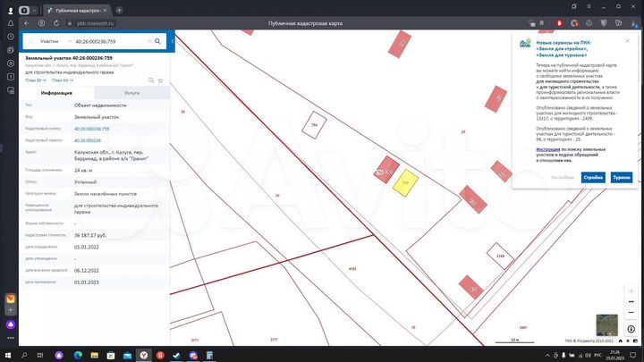Image resolution: width=644 pixels, height=362 pixels.
Task: Click the home icon in the map footer
Action: [621, 341]
